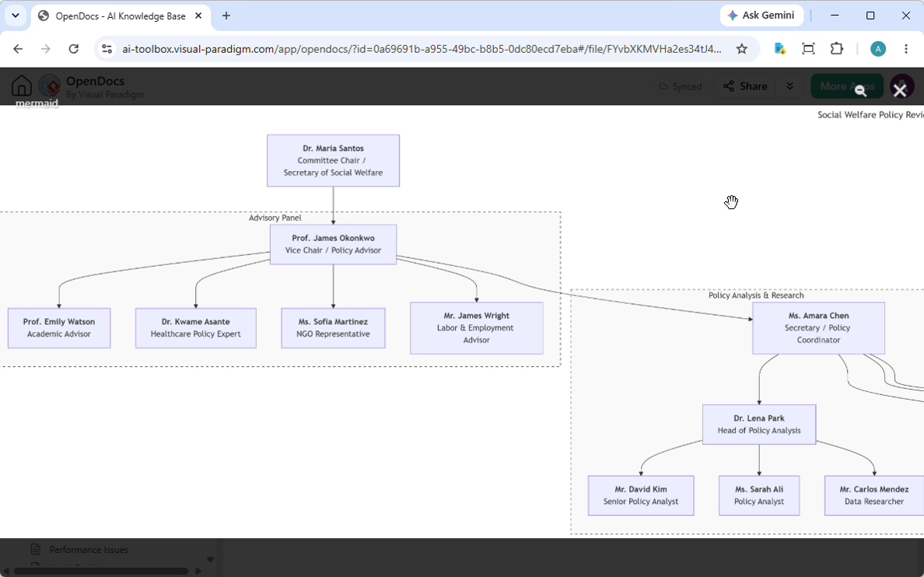Minimize the browser window
This screenshot has width=924, height=577.
[x=835, y=16]
